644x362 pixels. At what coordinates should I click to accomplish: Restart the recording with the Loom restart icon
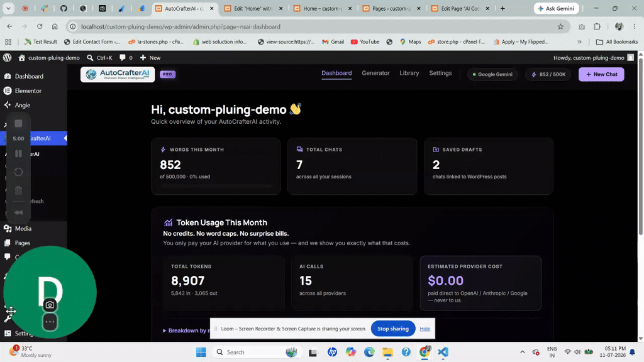(x=18, y=172)
